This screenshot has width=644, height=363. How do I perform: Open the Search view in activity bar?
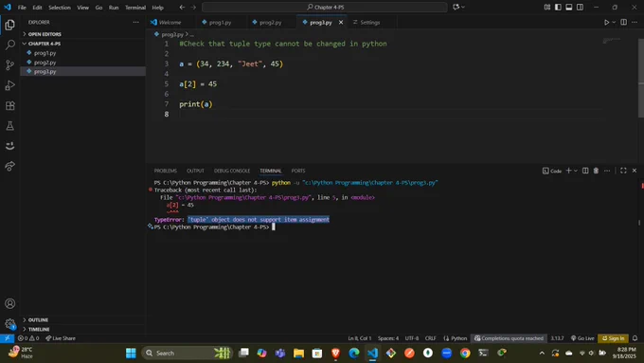[x=9, y=45]
